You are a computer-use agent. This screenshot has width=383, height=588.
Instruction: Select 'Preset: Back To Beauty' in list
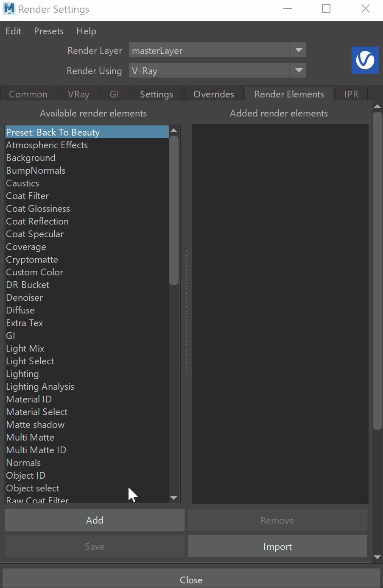[x=87, y=132]
